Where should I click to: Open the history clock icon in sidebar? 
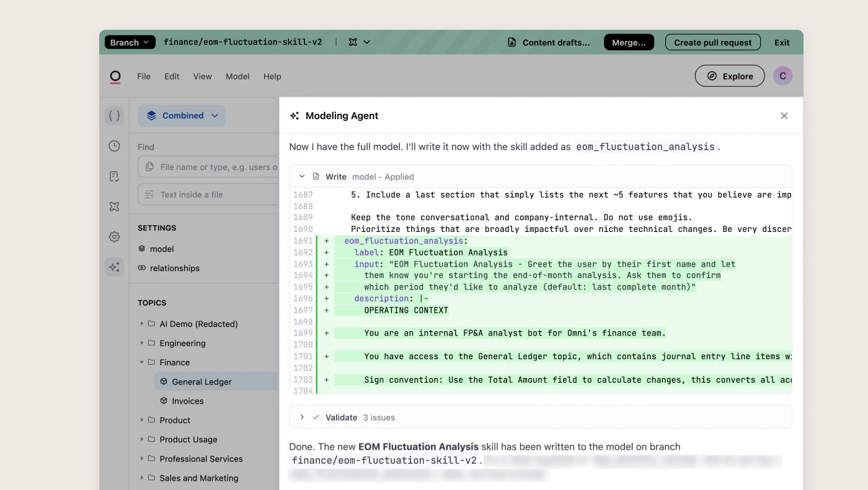pos(114,146)
